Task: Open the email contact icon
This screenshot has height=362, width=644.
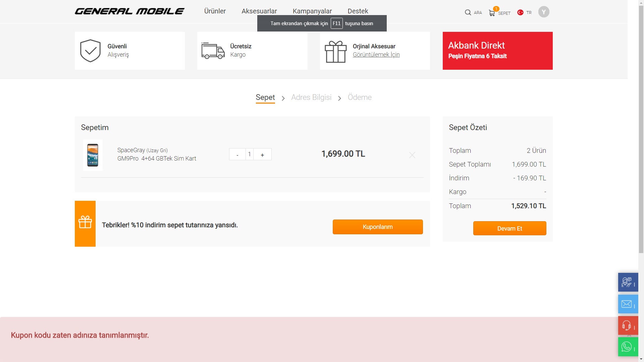Action: coord(628,304)
